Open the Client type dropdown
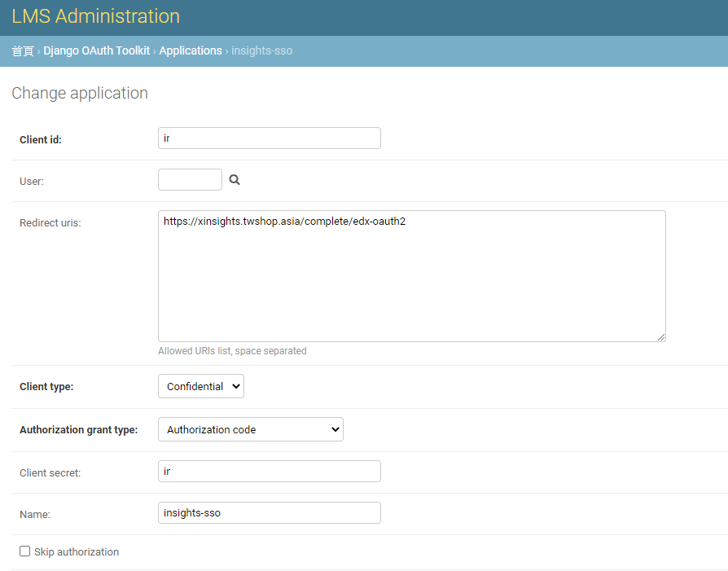Screen dimensions: 728x571 pyautogui.click(x=201, y=386)
